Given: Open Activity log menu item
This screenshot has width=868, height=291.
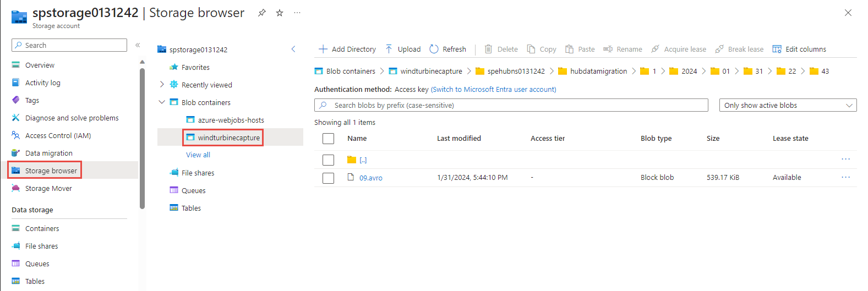Looking at the screenshot, I should pyautogui.click(x=42, y=83).
